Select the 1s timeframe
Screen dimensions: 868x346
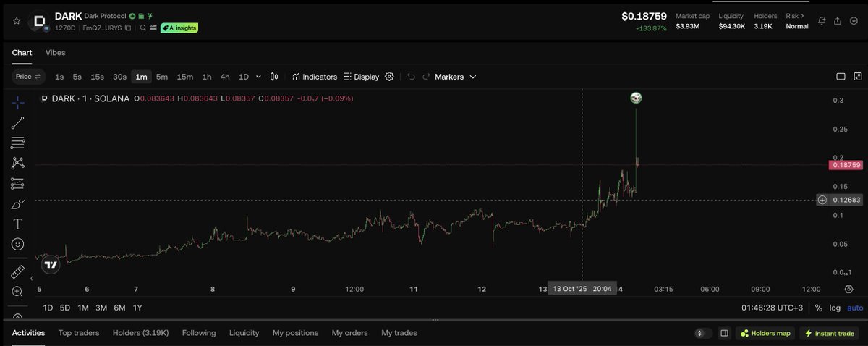[x=59, y=77]
